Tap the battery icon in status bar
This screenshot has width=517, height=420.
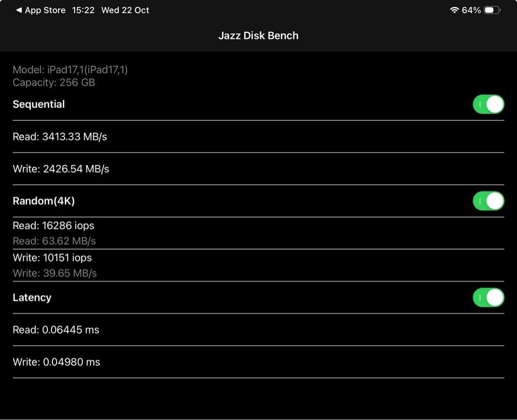click(x=492, y=10)
